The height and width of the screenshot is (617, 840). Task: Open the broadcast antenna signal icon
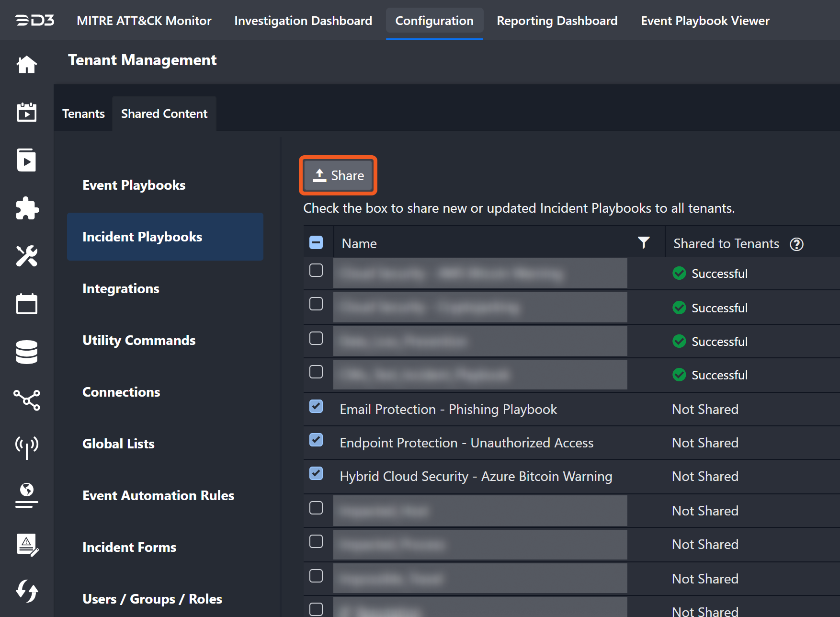pyautogui.click(x=27, y=447)
